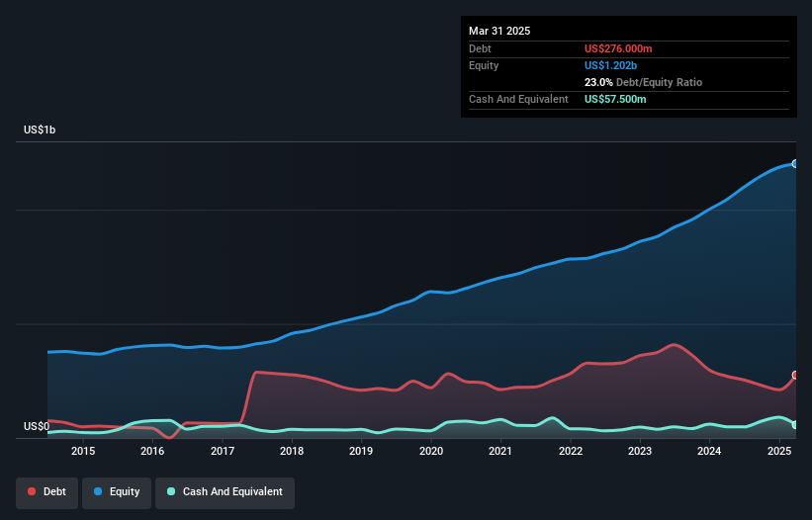Screen dimensions: 812x520
Task: Click the Debt row label in tooltip
Action: pos(480,48)
